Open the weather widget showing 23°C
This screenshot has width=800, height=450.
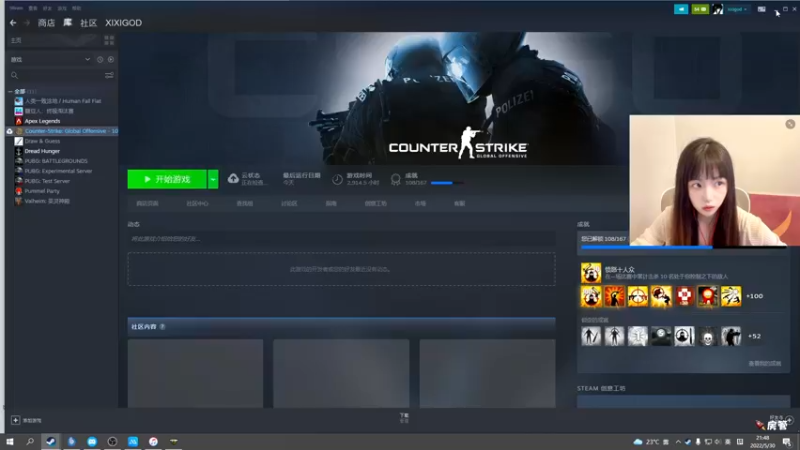646,442
